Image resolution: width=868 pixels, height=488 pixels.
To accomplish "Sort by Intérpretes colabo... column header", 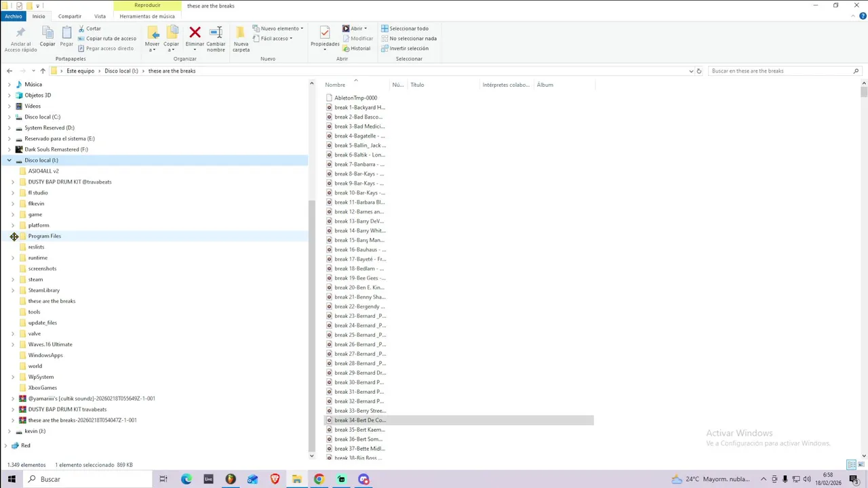I will [507, 85].
